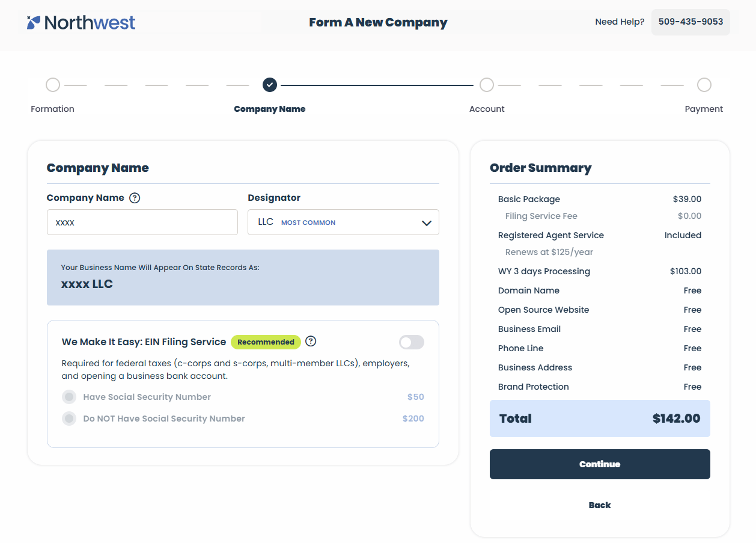This screenshot has width=756, height=543.
Task: Click the WY 3 days Processing item
Action: click(x=600, y=271)
